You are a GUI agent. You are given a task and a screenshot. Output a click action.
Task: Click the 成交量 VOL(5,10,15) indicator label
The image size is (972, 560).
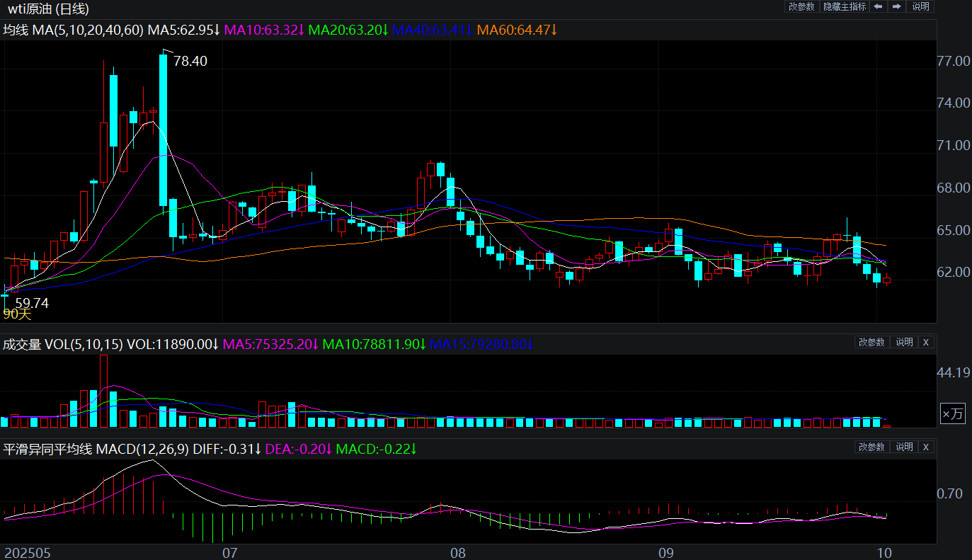click(x=63, y=345)
